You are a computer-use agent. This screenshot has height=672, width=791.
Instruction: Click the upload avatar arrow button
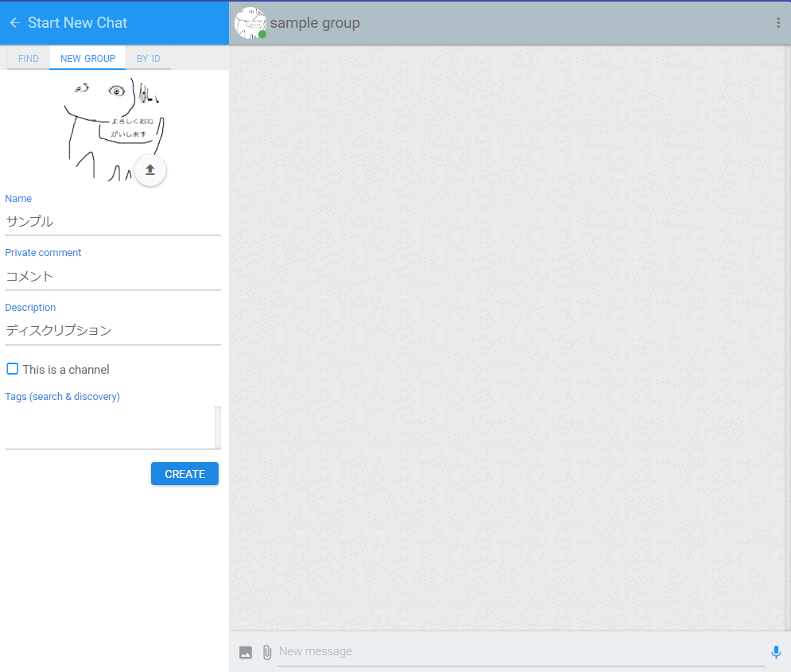[x=150, y=170]
